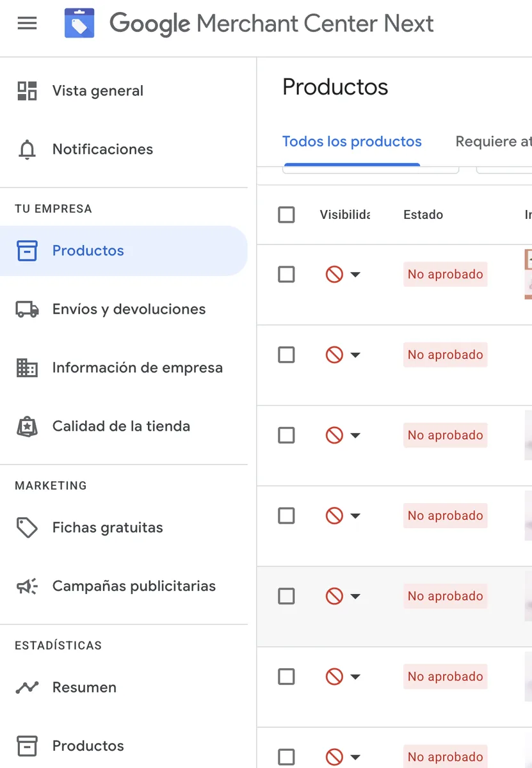Viewport: 532px width, 768px height.
Task: Click the Información de empresa building icon
Action: pyautogui.click(x=27, y=368)
